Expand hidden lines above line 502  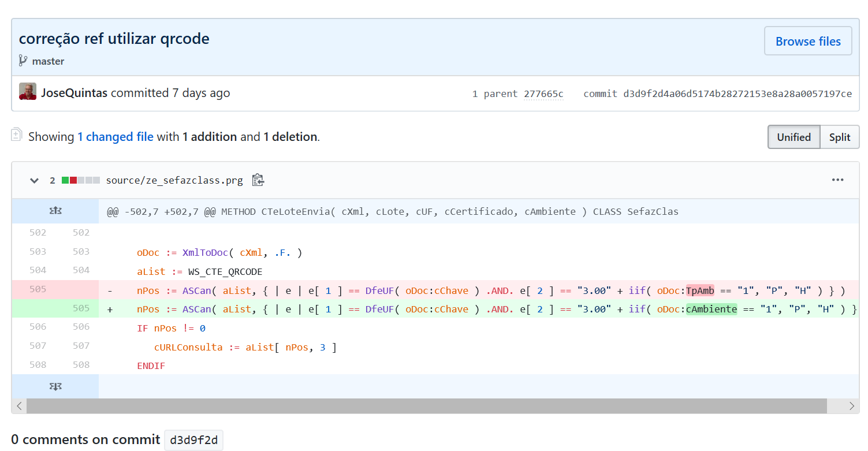click(x=55, y=211)
